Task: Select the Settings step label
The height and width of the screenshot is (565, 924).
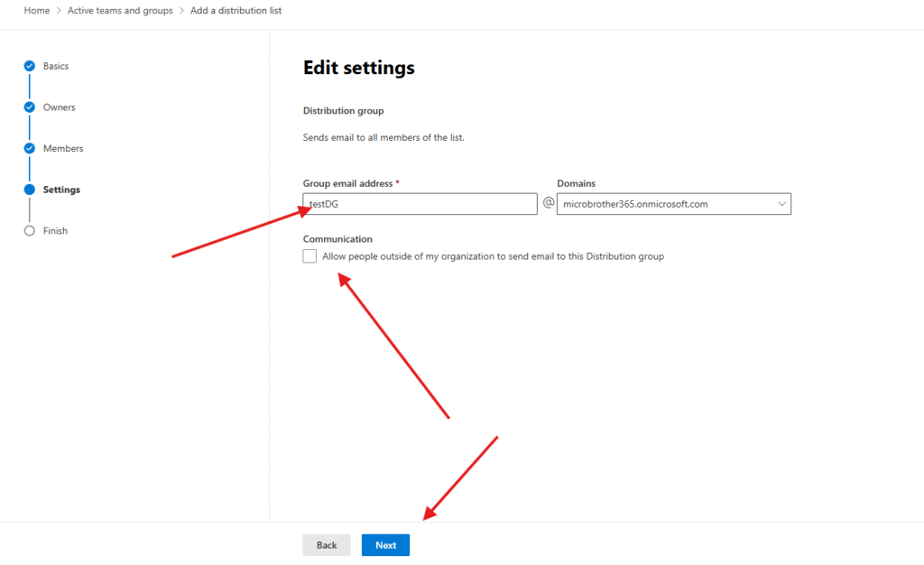Action: (61, 190)
